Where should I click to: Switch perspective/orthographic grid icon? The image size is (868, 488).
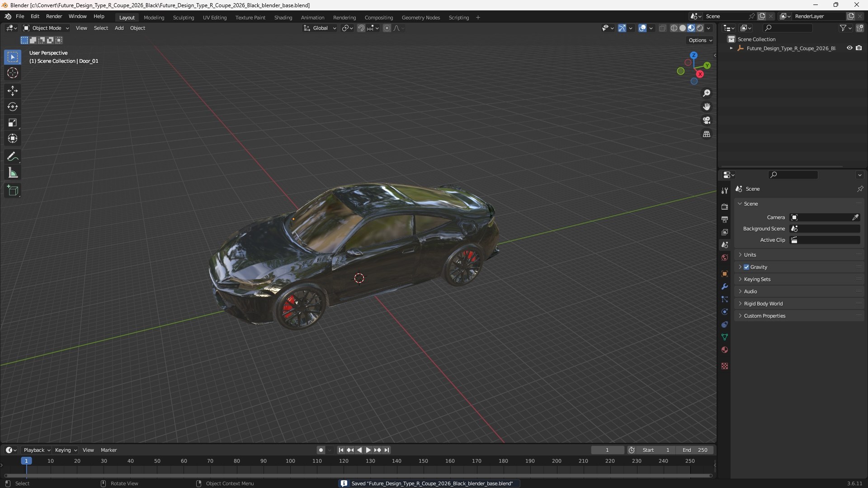pyautogui.click(x=707, y=134)
